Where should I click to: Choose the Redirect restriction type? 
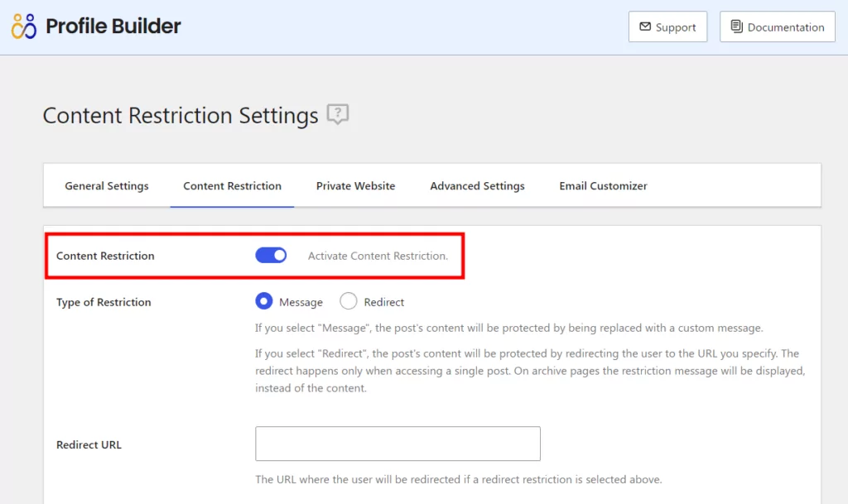tap(349, 301)
